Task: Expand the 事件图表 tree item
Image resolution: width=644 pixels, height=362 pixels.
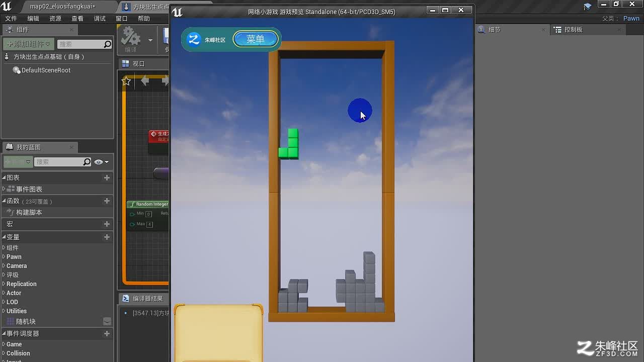Action: (4, 189)
